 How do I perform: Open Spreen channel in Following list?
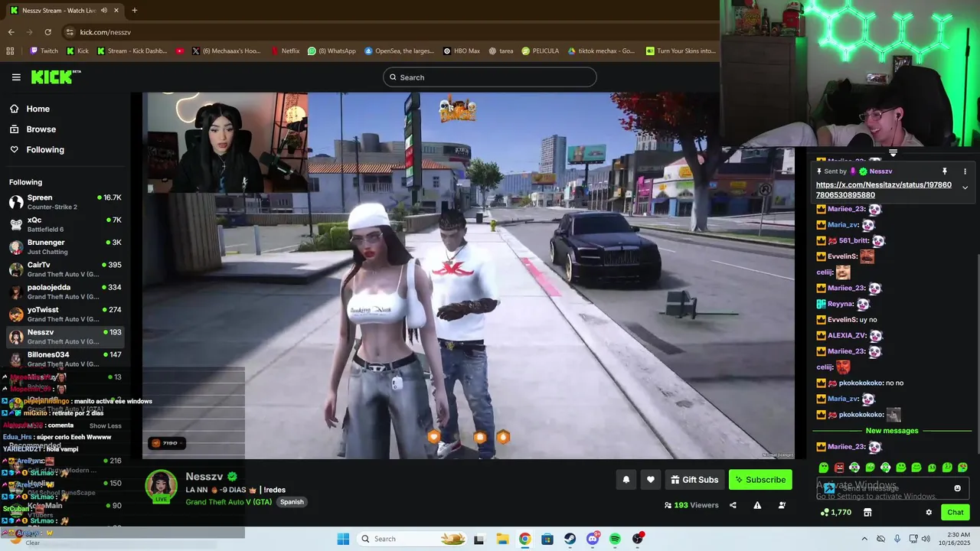pos(65,202)
